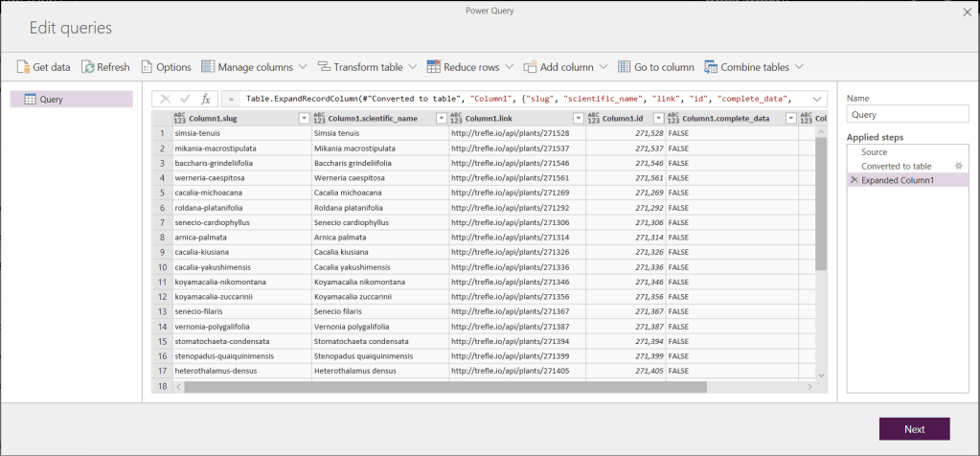Click the Name input field
980x456 pixels.
pyautogui.click(x=908, y=115)
